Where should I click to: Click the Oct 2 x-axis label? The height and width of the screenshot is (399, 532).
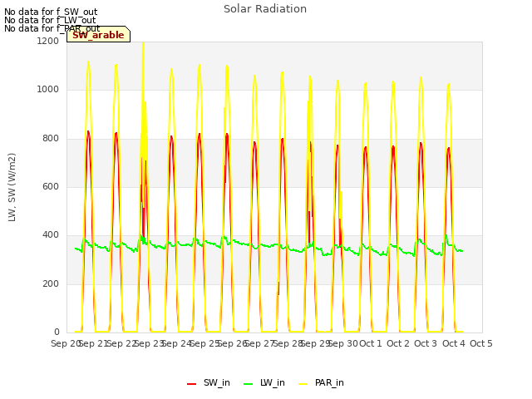coord(398,343)
